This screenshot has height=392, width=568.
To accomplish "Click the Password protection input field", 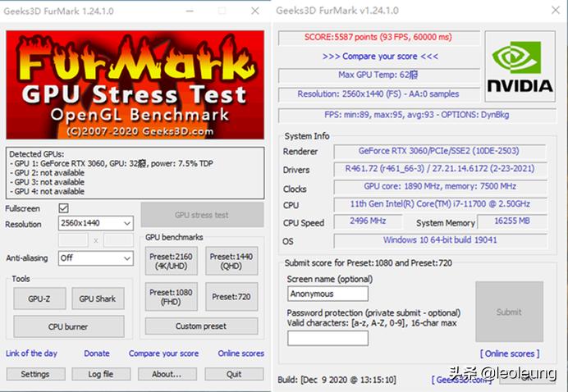I will click(328, 338).
